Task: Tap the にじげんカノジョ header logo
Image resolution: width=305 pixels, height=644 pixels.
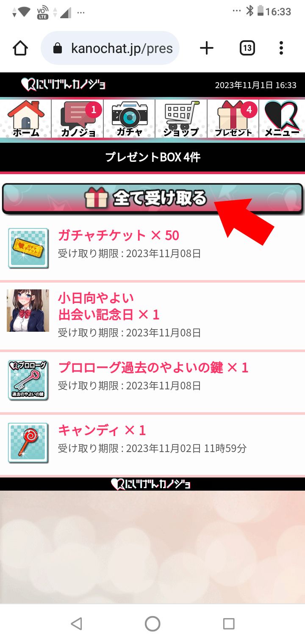Action: tap(64, 85)
